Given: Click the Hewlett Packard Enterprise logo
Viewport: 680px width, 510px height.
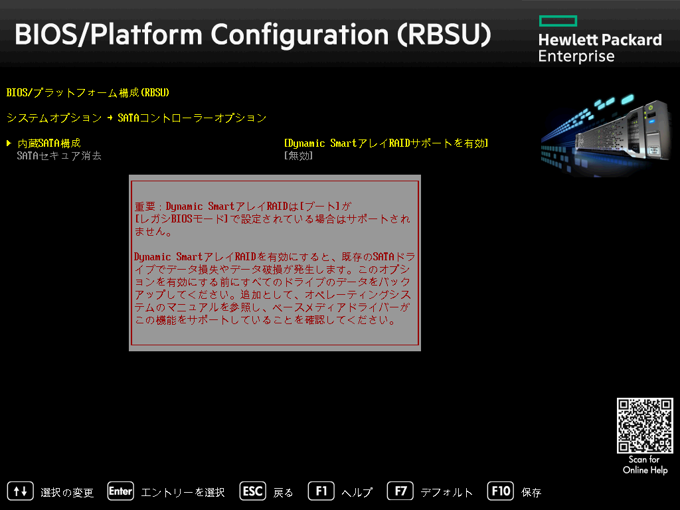Looking at the screenshot, I should 600,39.
